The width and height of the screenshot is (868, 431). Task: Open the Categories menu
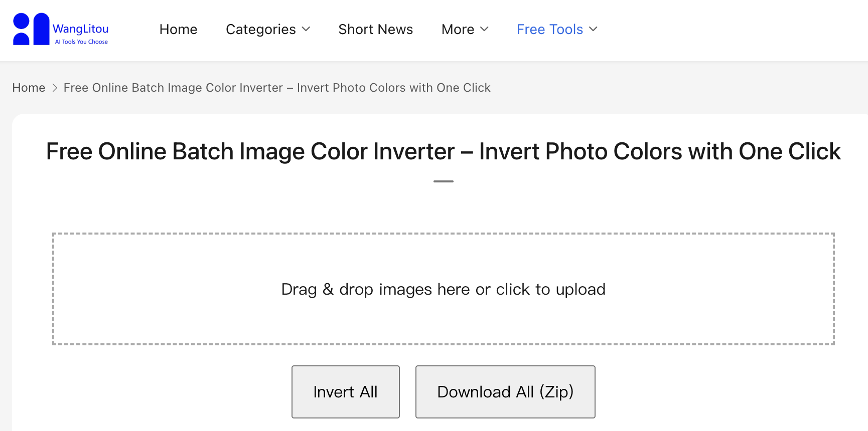coord(261,30)
